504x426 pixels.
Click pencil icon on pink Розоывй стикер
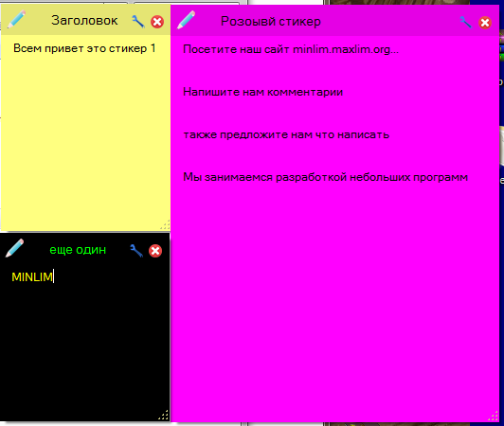tap(186, 20)
